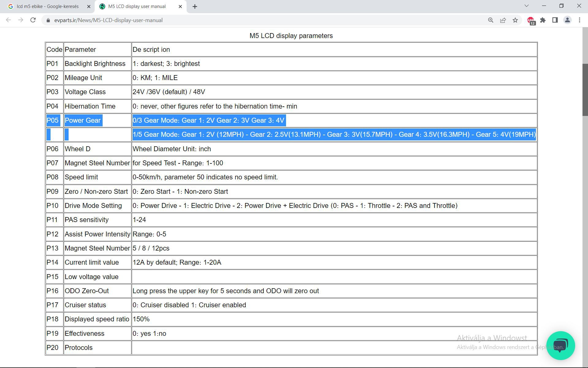Open the live chat bubble widget
The image size is (588, 368).
[560, 346]
